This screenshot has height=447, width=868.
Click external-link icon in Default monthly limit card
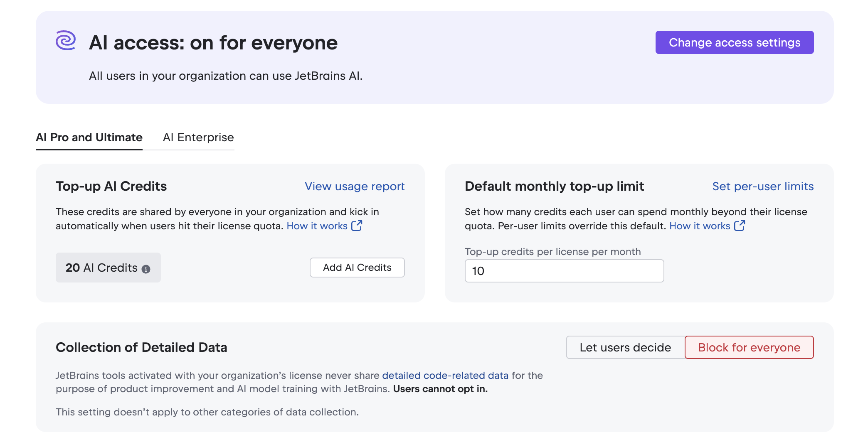(x=740, y=226)
